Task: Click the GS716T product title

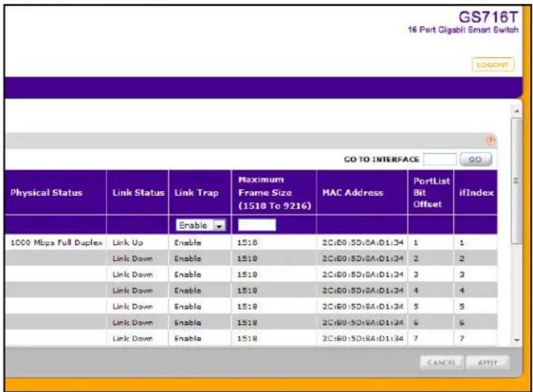Action: pyautogui.click(x=488, y=17)
